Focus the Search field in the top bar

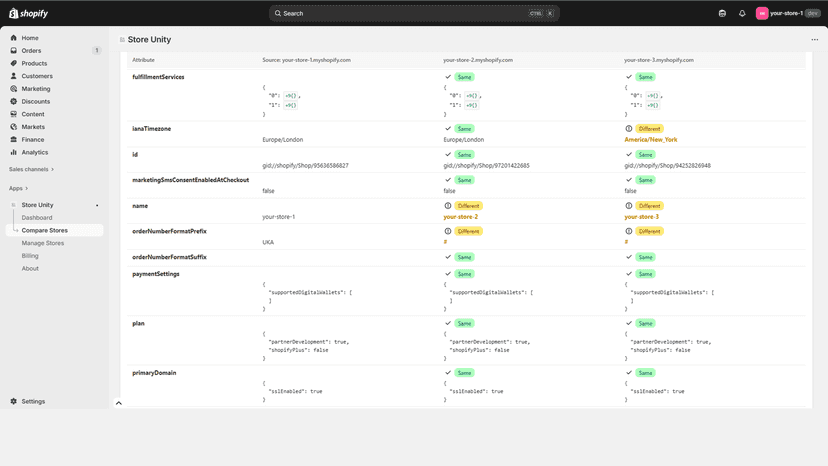click(x=414, y=13)
